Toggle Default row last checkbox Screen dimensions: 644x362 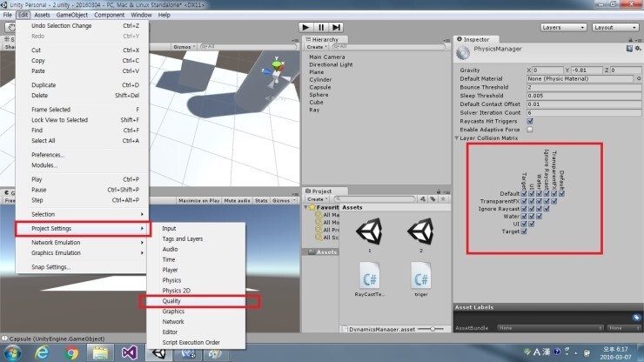561,193
